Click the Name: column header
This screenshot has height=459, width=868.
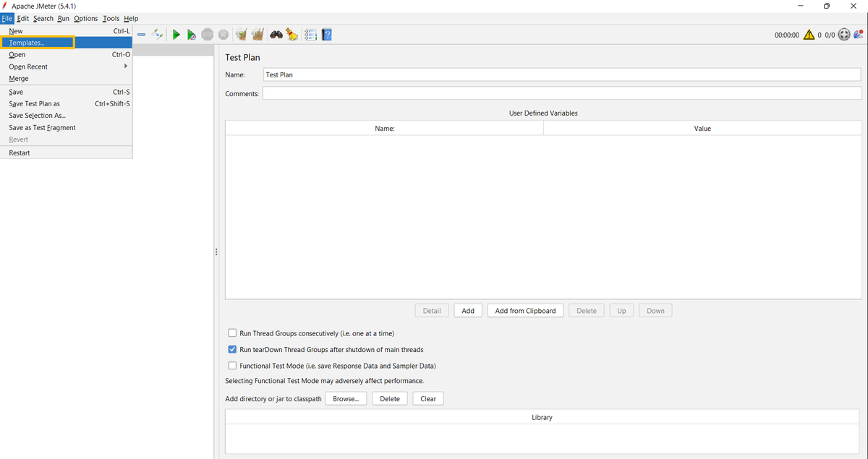(x=384, y=128)
